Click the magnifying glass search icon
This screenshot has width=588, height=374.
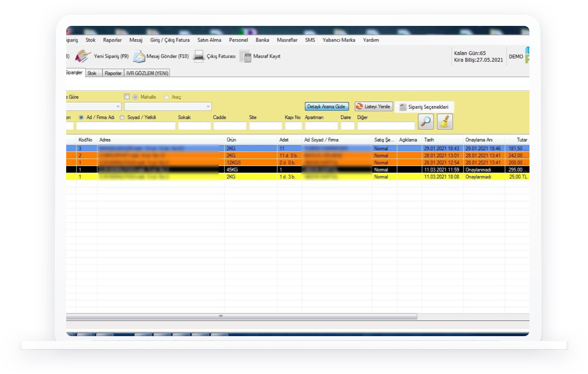coord(425,122)
